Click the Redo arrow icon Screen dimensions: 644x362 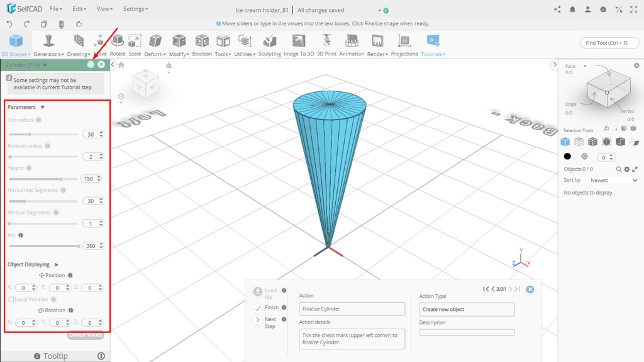pyautogui.click(x=26, y=25)
